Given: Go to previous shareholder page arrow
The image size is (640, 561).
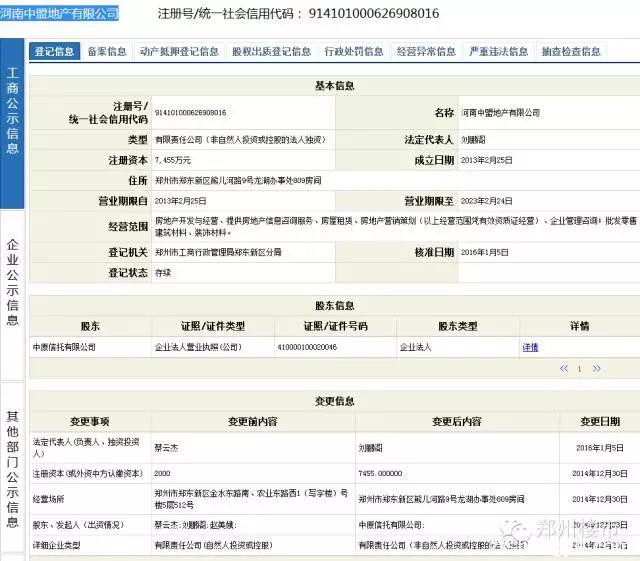Looking at the screenshot, I should [564, 369].
